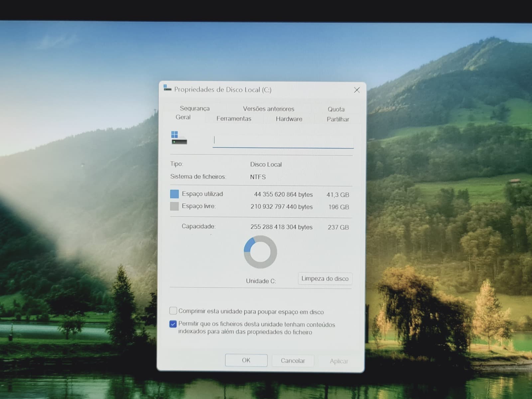Click the 'Sistema de ficheiros:' label

pos(198,177)
